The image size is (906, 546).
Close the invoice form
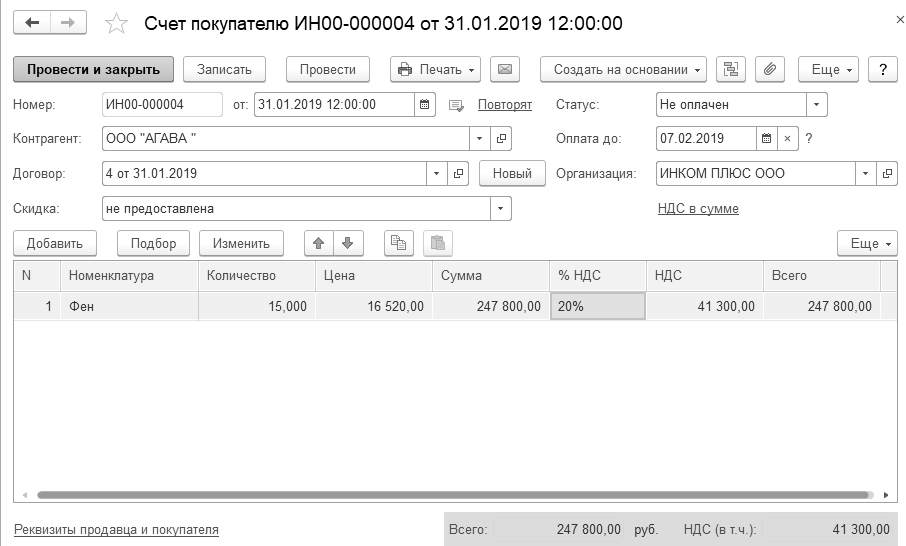point(900,20)
